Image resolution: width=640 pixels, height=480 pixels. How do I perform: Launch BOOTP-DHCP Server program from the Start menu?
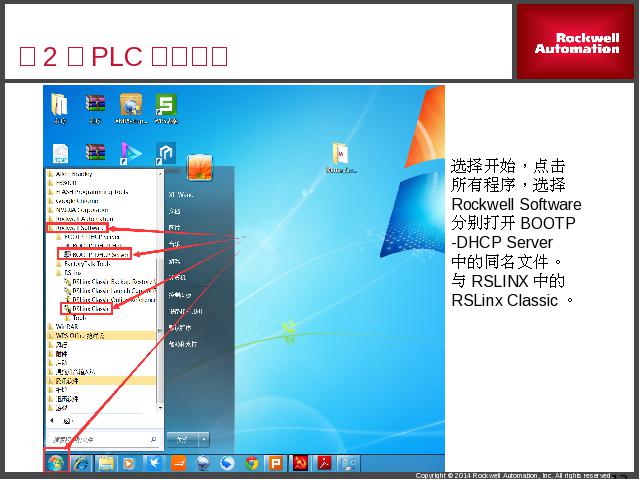95,254
